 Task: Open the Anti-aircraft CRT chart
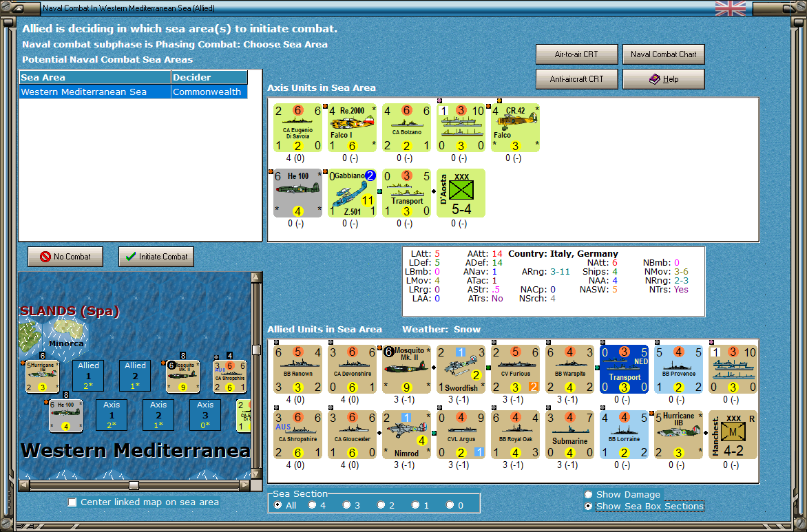[x=576, y=79]
